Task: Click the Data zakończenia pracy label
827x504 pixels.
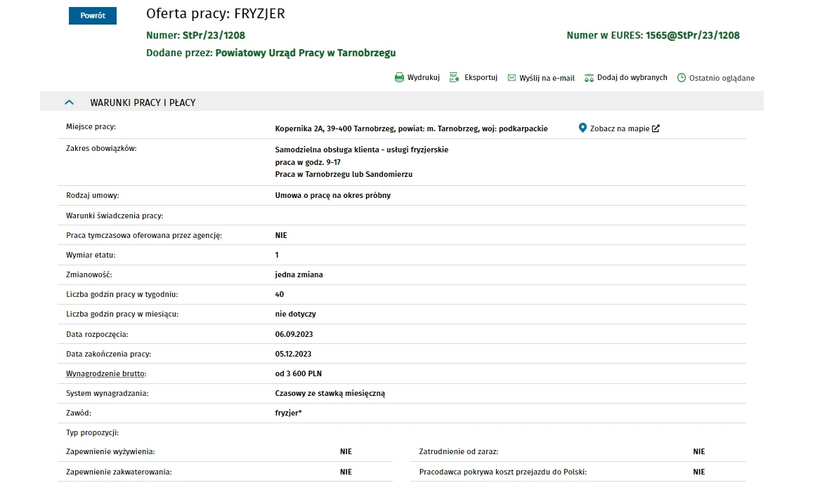Action: click(109, 354)
